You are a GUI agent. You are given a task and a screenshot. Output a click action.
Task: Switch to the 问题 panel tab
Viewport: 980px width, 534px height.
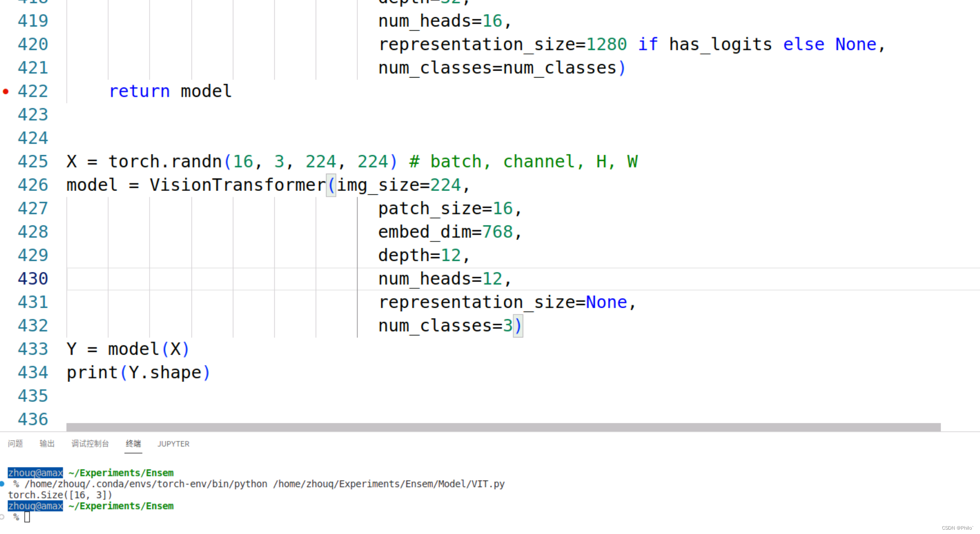click(x=15, y=443)
